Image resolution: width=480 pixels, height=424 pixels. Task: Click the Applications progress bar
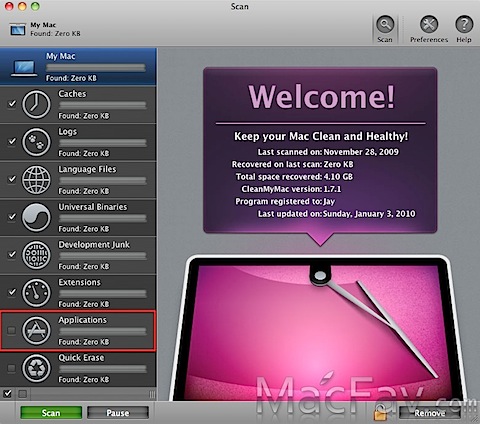(x=103, y=331)
